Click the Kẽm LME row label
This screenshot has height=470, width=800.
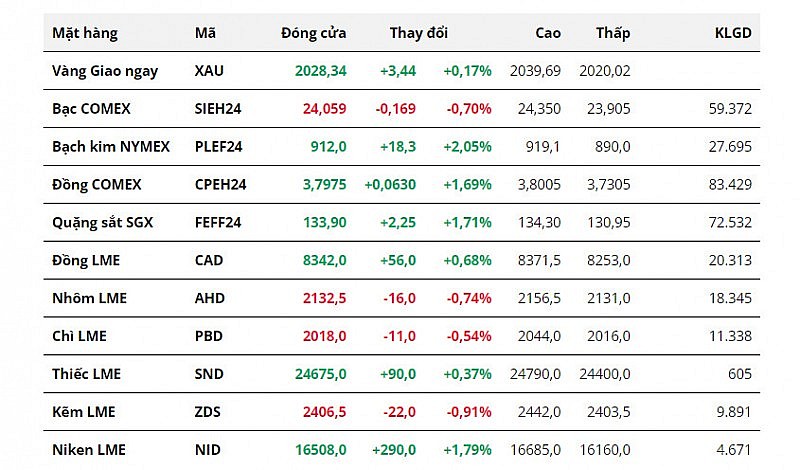point(85,413)
